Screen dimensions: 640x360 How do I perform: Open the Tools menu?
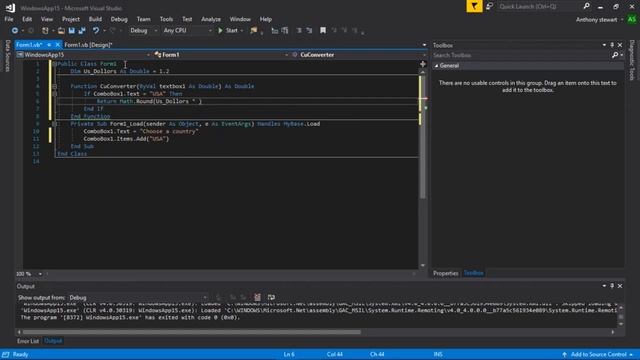click(x=166, y=19)
